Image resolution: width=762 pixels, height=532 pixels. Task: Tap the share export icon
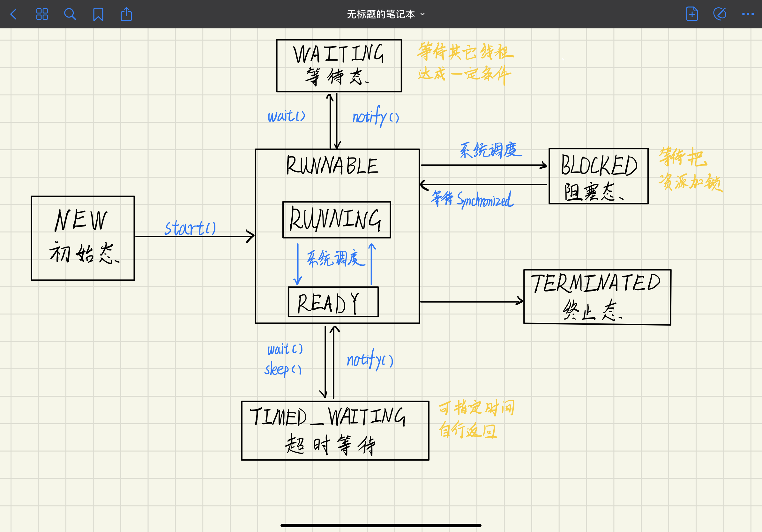point(126,14)
